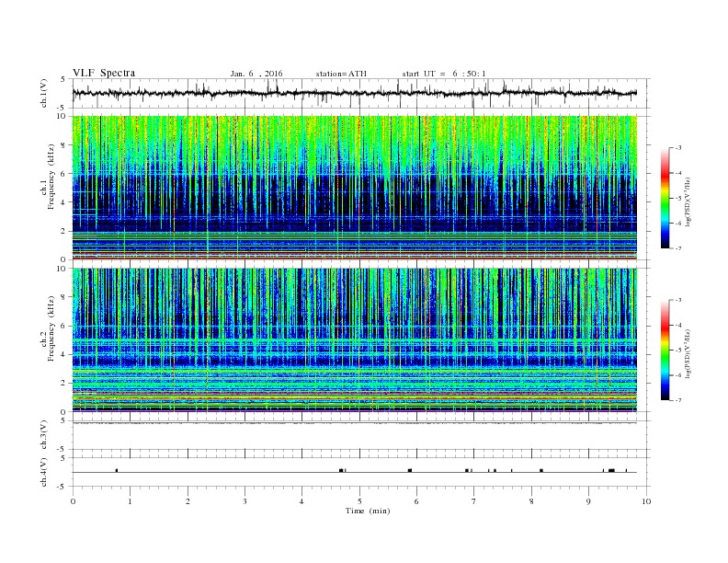Click the ch.4 pulse marker before minute 1
The height and width of the screenshot is (563, 728).
coord(117,470)
